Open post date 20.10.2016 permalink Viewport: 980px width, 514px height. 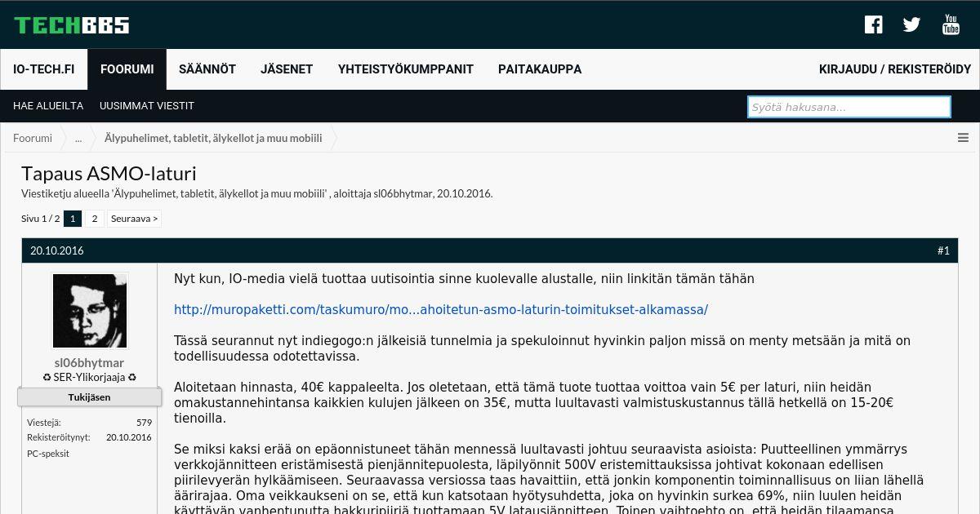[57, 250]
